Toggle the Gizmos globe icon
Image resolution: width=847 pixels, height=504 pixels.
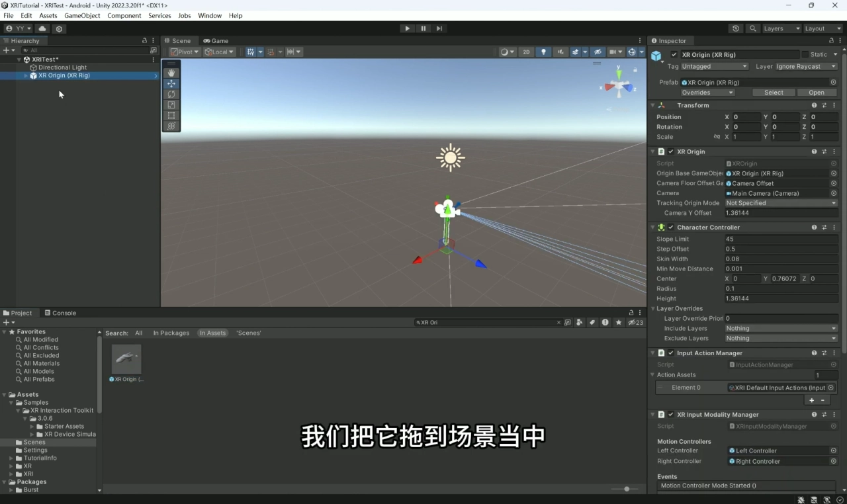(632, 52)
